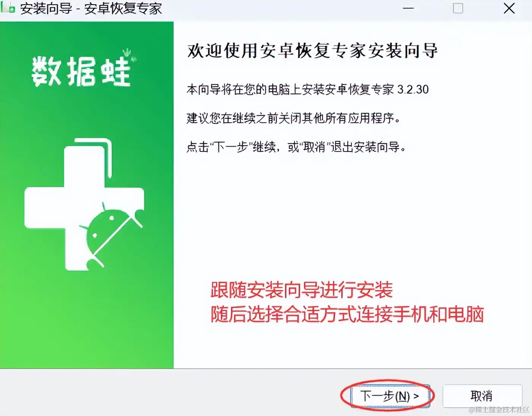The height and width of the screenshot is (416, 532).
Task: Click the red 跟随安装向导进行安装 annotation
Action: pyautogui.click(x=302, y=290)
